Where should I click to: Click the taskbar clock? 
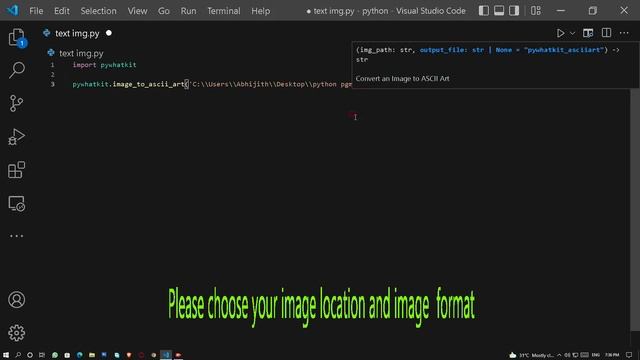612,355
